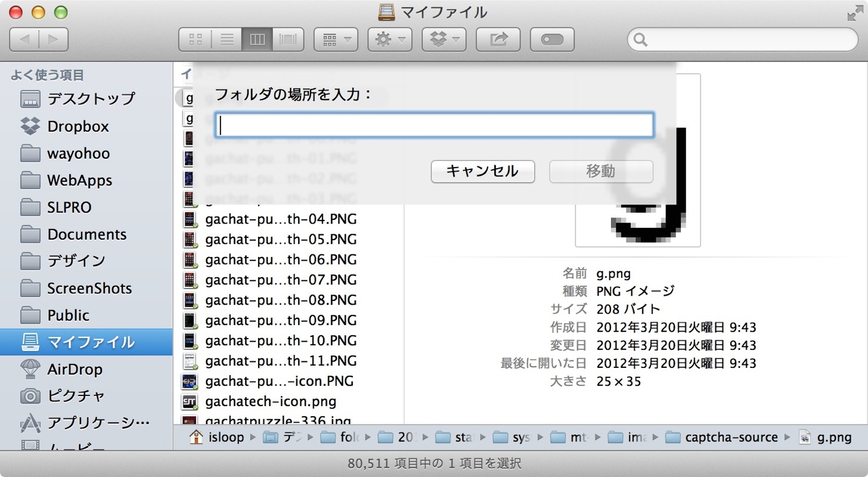Select file gachat-pu…th-10.PNG
Viewport: 868px width, 477px height.
(x=280, y=340)
